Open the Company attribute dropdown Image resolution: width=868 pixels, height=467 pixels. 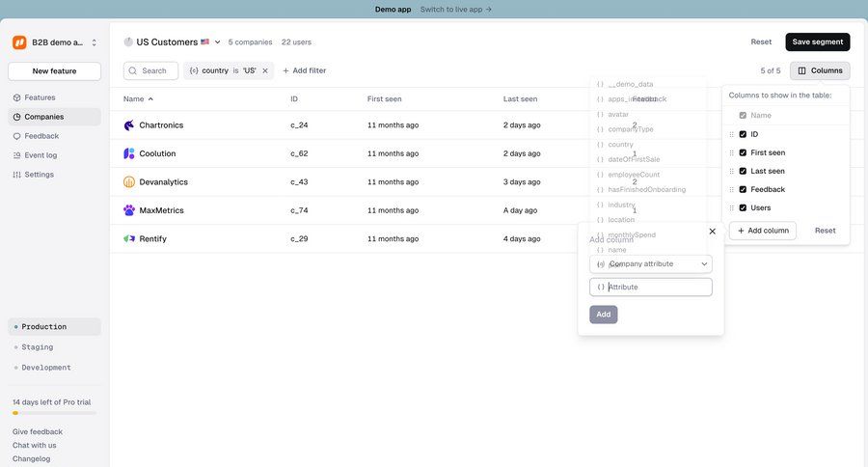(651, 264)
